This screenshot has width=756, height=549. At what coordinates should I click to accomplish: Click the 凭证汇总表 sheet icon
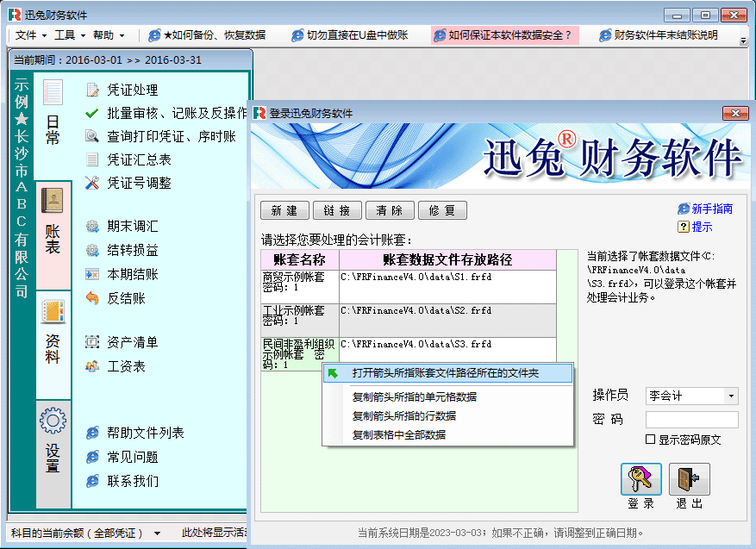(x=91, y=159)
